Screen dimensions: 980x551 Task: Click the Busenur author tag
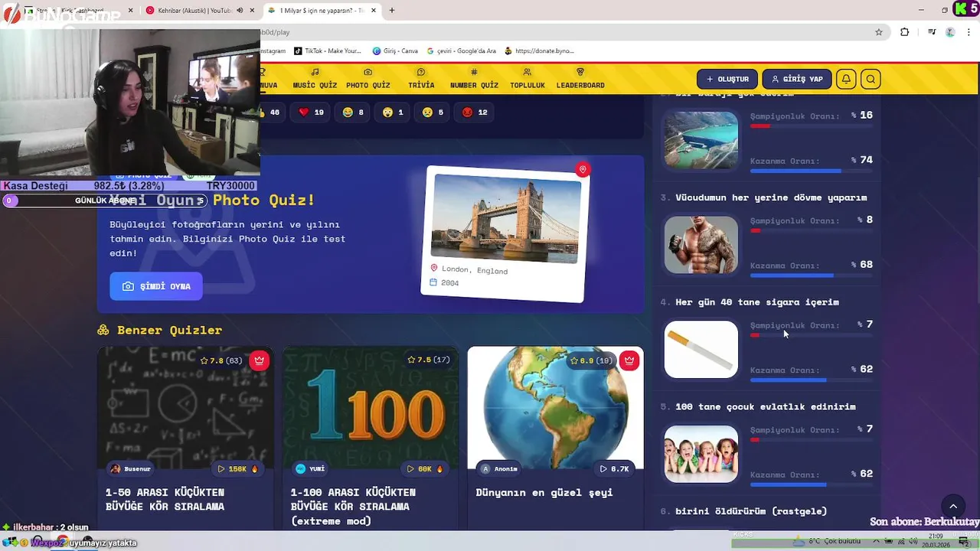130,468
